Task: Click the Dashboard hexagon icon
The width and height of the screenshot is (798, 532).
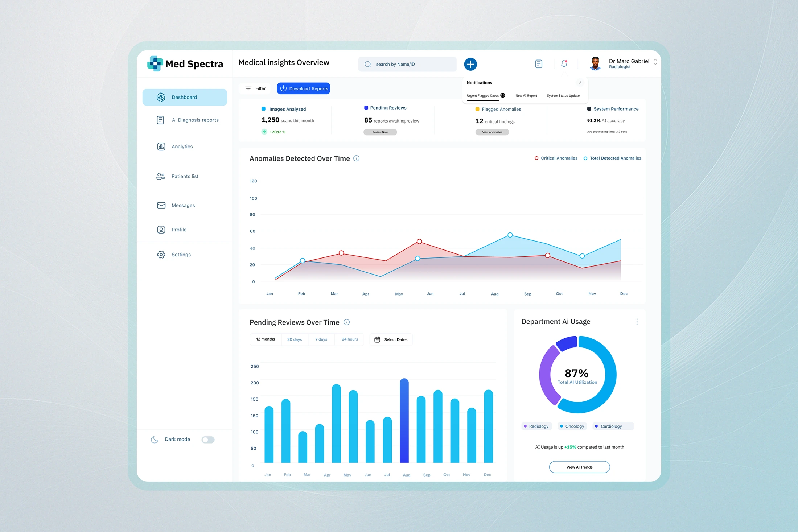Action: 161,97
